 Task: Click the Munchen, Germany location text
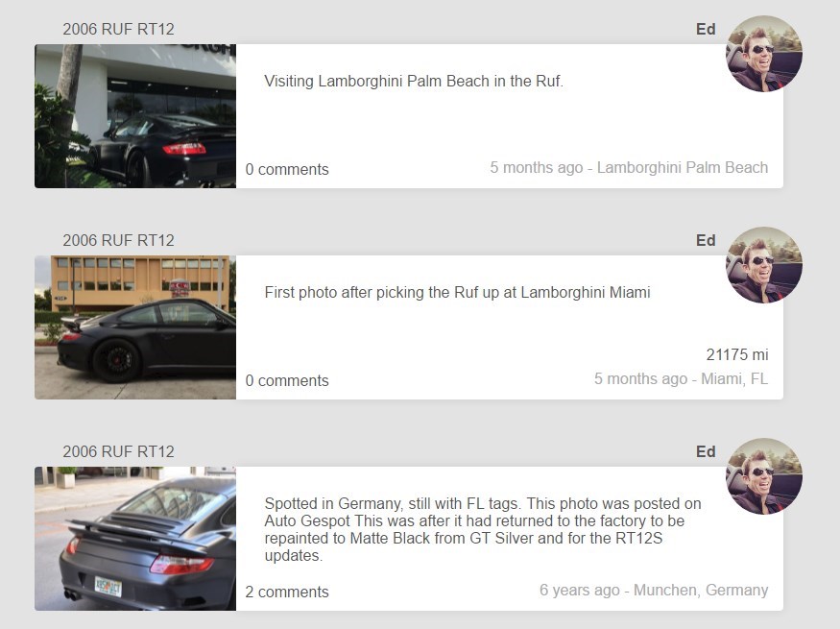pyautogui.click(x=701, y=590)
